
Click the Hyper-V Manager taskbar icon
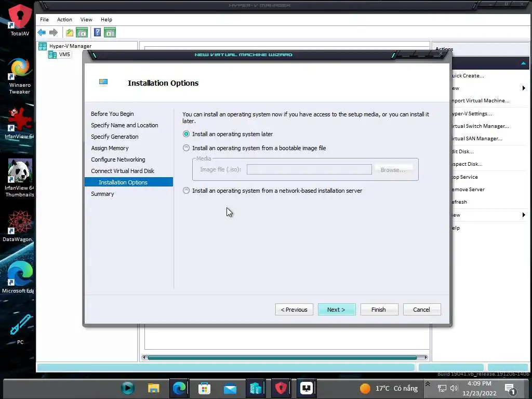click(256, 388)
